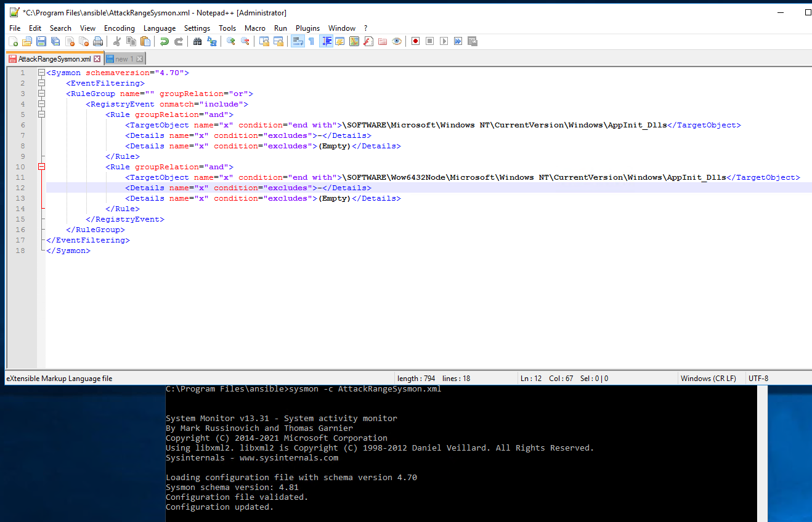Open the Plugins menu
This screenshot has width=812, height=522.
[x=307, y=28]
